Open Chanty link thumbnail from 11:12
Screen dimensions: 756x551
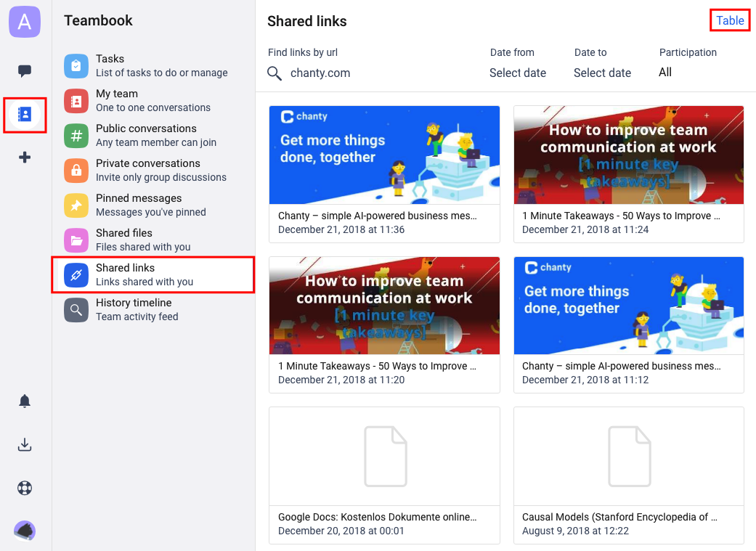(x=629, y=306)
